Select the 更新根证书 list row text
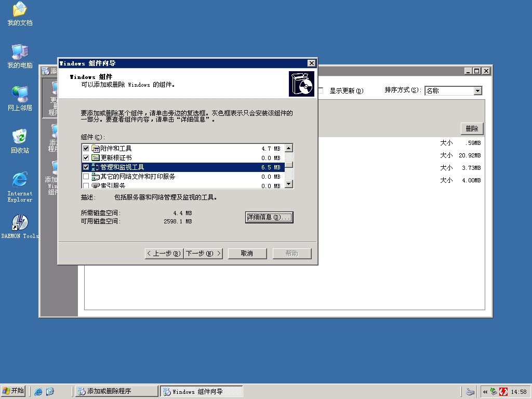Image resolution: width=532 pixels, height=399 pixels. click(x=116, y=158)
